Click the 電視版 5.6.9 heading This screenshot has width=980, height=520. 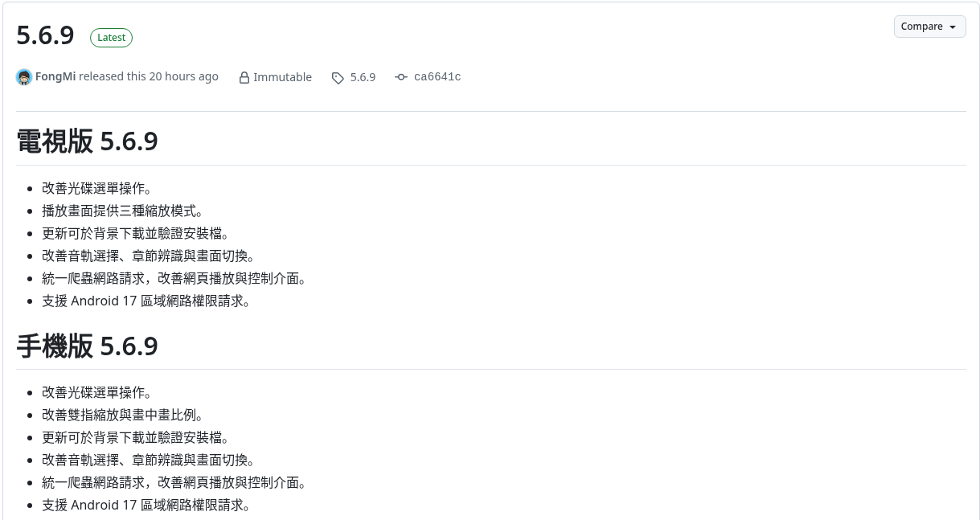pyautogui.click(x=87, y=141)
